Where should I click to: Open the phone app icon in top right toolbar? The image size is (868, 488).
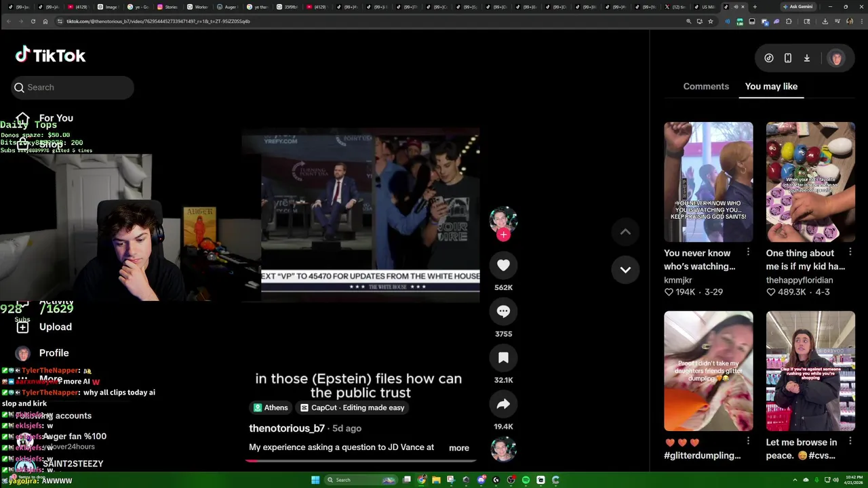[788, 58]
